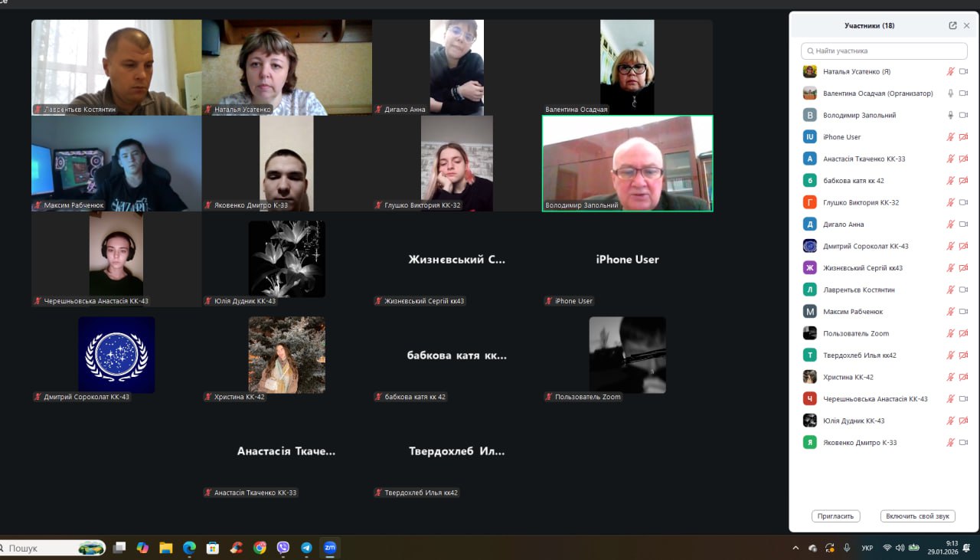The image size is (980, 560).
Task: Click the camera icon for Валентина Осадчая
Action: tap(963, 93)
